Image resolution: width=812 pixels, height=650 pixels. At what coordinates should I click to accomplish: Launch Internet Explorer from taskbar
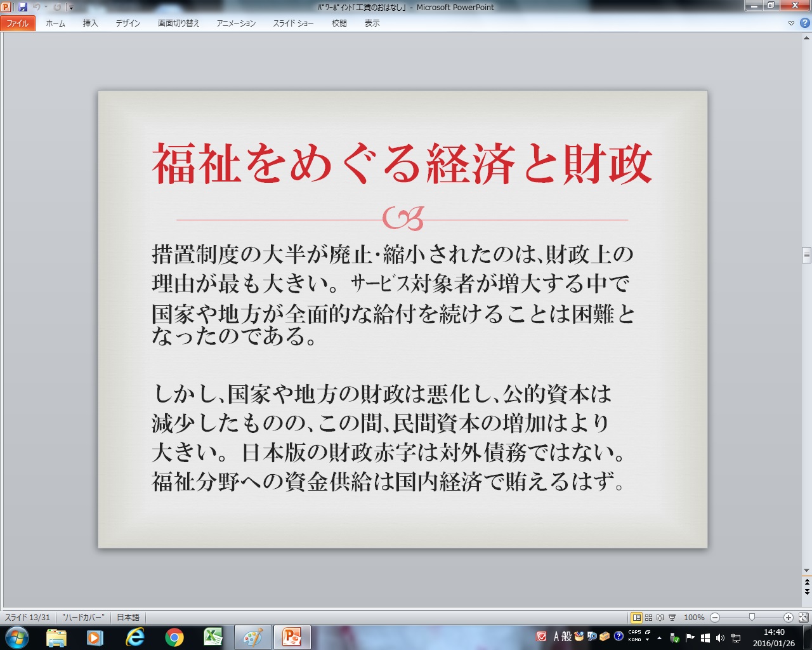(x=134, y=637)
